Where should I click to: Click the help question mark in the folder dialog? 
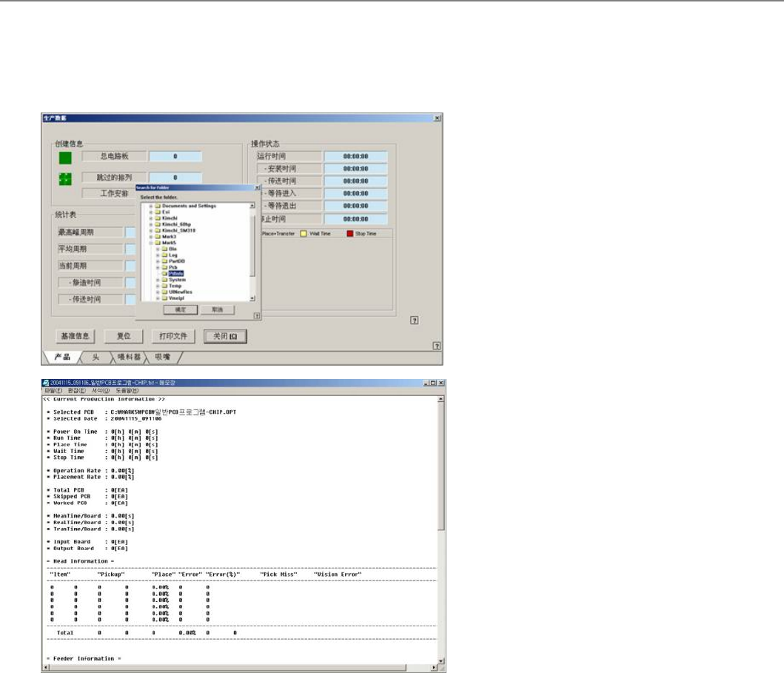point(257,316)
